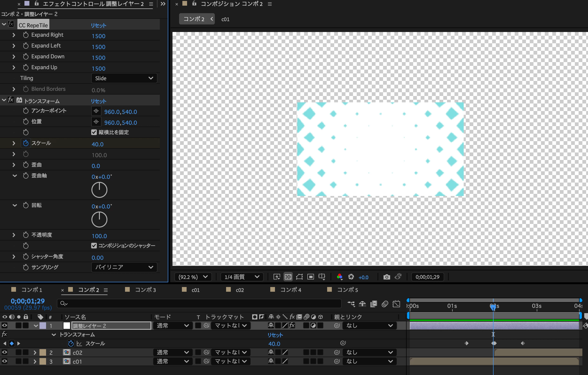This screenshot has width=588, height=375.
Task: Open the Graph Editor button in timeline
Action: tap(396, 304)
